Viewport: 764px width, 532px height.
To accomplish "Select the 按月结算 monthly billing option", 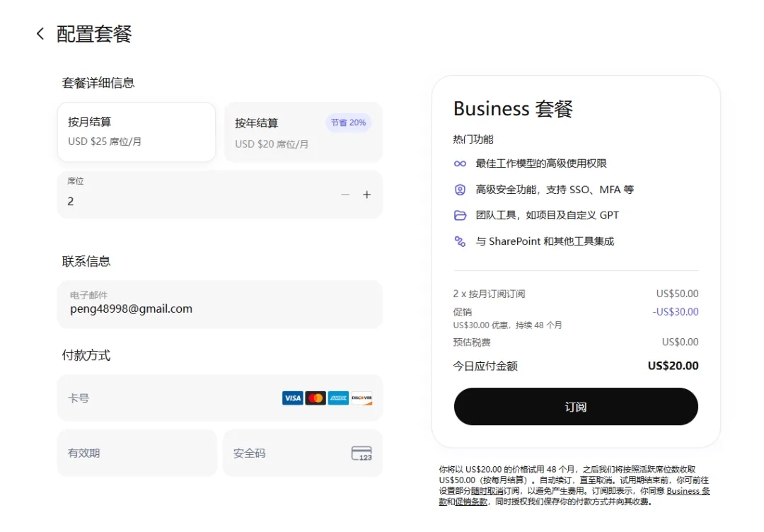I will coord(137,132).
